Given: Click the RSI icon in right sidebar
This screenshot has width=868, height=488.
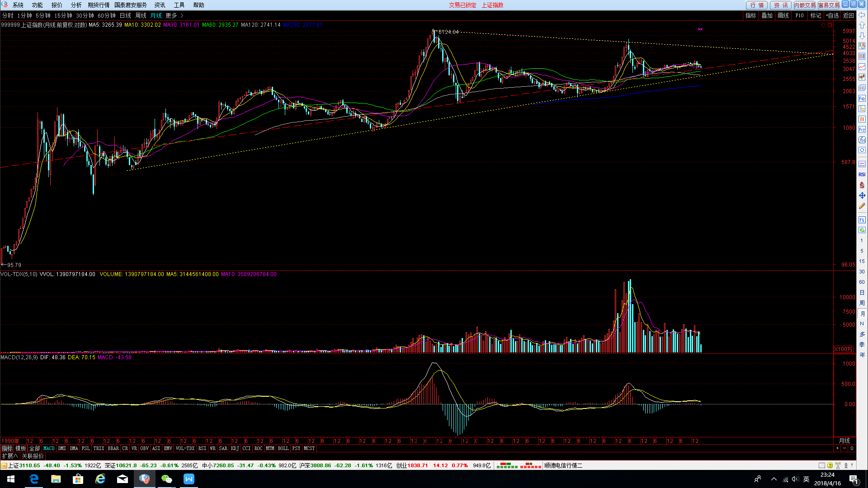Looking at the screenshot, I should click(x=862, y=174).
